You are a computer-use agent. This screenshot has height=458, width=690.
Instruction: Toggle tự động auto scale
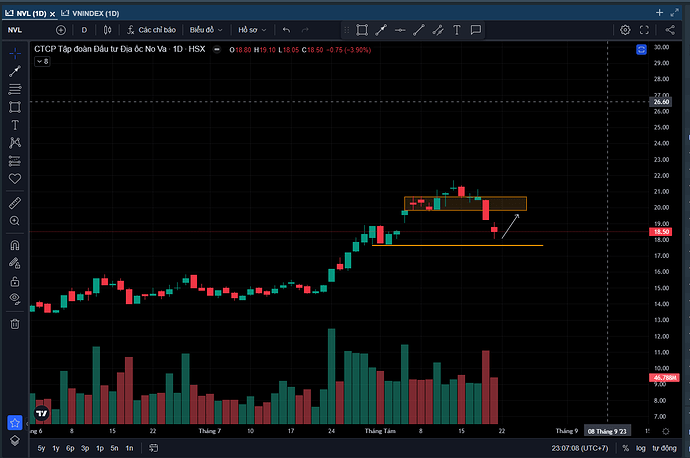[664, 448]
